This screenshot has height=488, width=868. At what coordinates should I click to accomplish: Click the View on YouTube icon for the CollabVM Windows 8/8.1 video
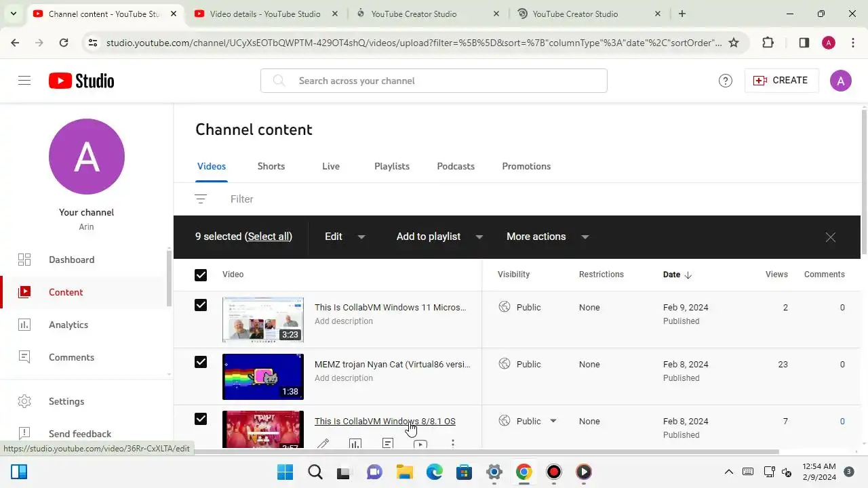(420, 444)
